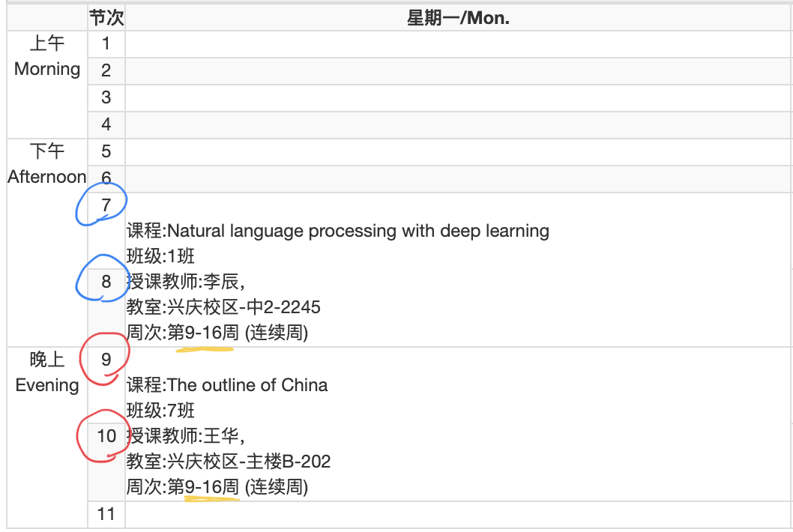Click the blue-circled period 7
The image size is (793, 532).
(105, 205)
